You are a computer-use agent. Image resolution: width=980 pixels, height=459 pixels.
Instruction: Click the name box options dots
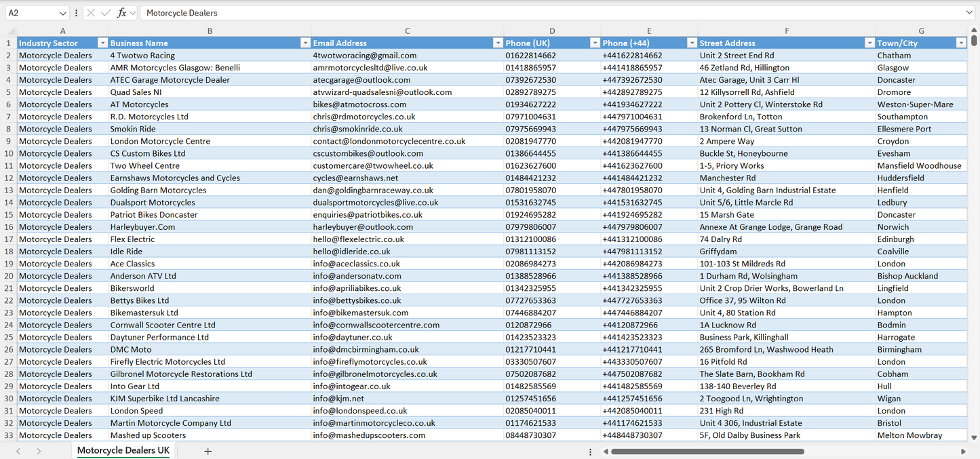(x=76, y=13)
